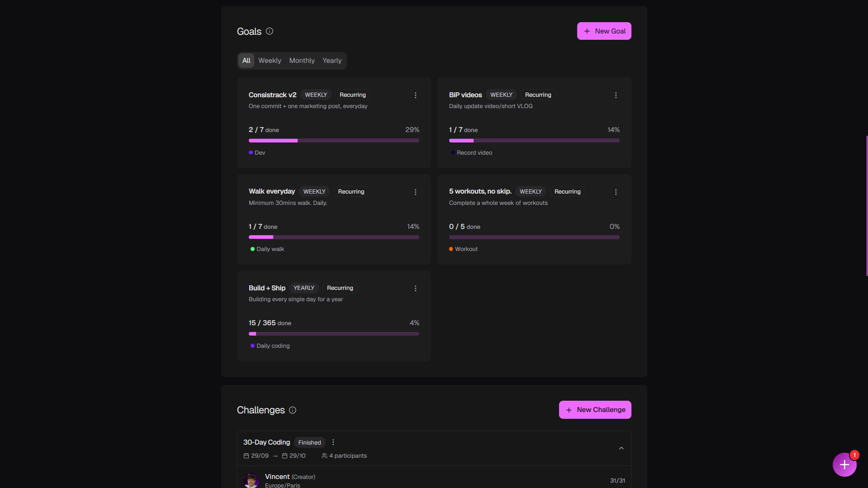Click the purple Dev habit tag
868x488 pixels.
click(257, 153)
